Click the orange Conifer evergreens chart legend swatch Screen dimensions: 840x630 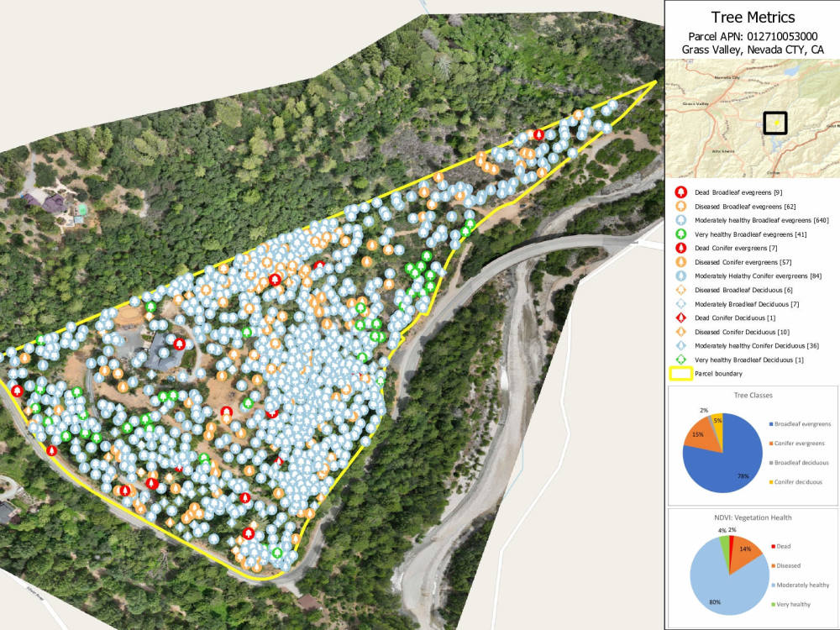tap(771, 443)
